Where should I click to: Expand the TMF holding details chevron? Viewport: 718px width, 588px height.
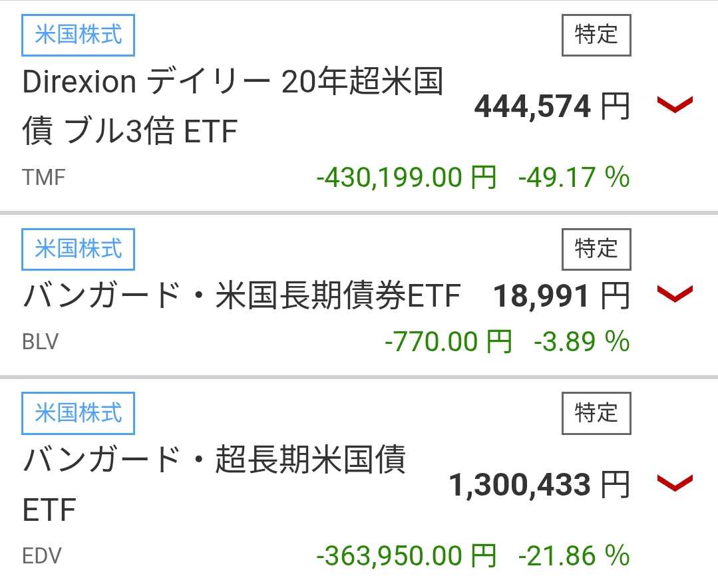(675, 104)
